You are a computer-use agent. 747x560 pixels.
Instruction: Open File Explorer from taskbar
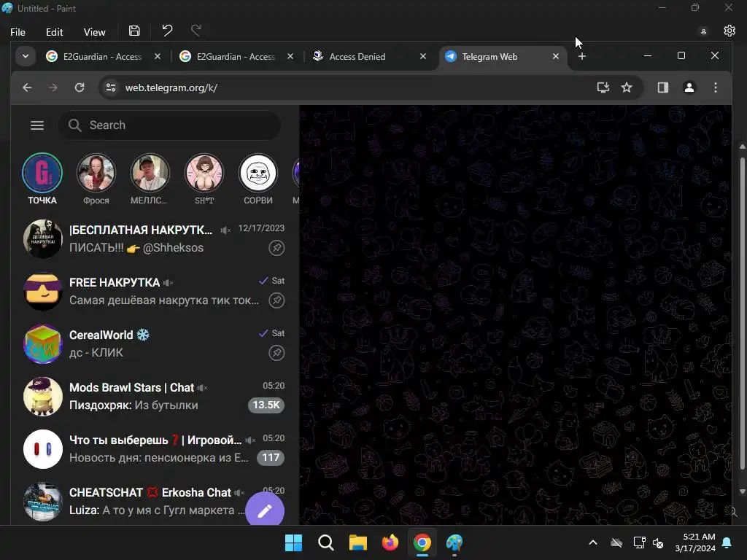coord(357,542)
